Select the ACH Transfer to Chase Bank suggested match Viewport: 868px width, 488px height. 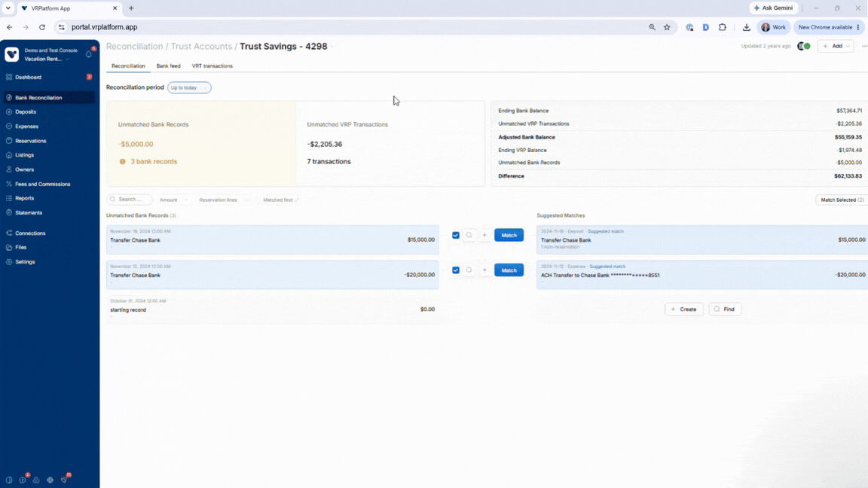pyautogui.click(x=702, y=274)
